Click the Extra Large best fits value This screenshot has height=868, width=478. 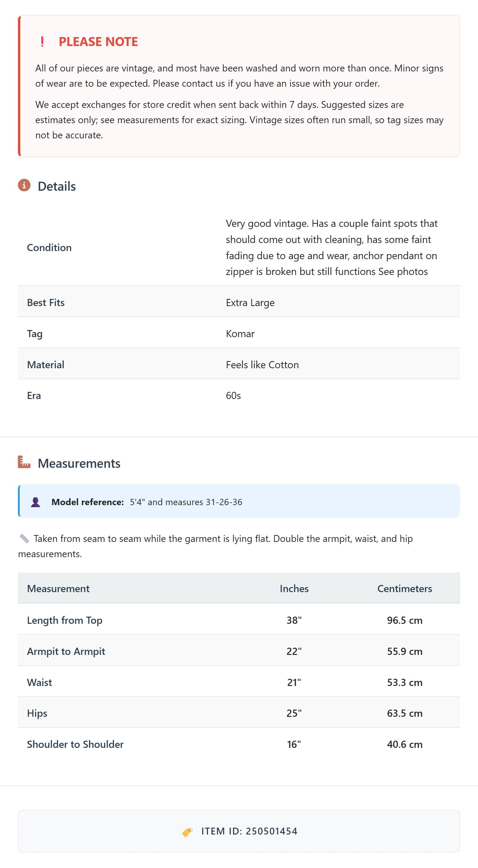point(250,302)
